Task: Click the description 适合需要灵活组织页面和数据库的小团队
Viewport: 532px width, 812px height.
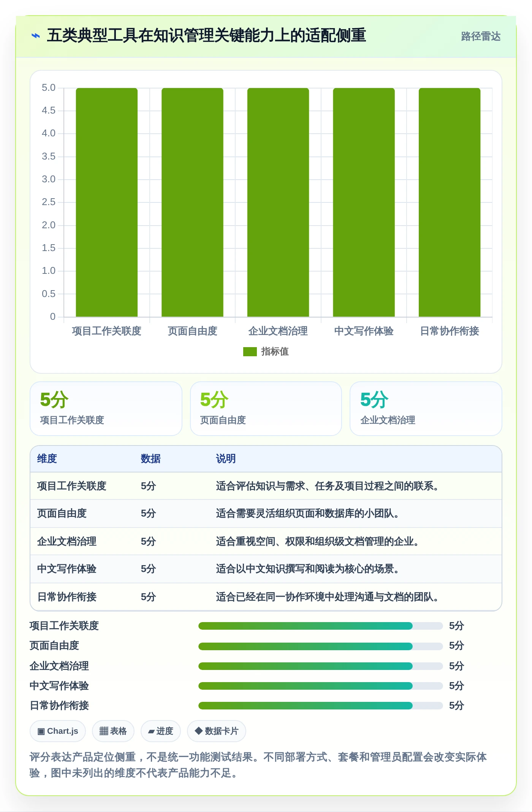Action: coord(307,513)
